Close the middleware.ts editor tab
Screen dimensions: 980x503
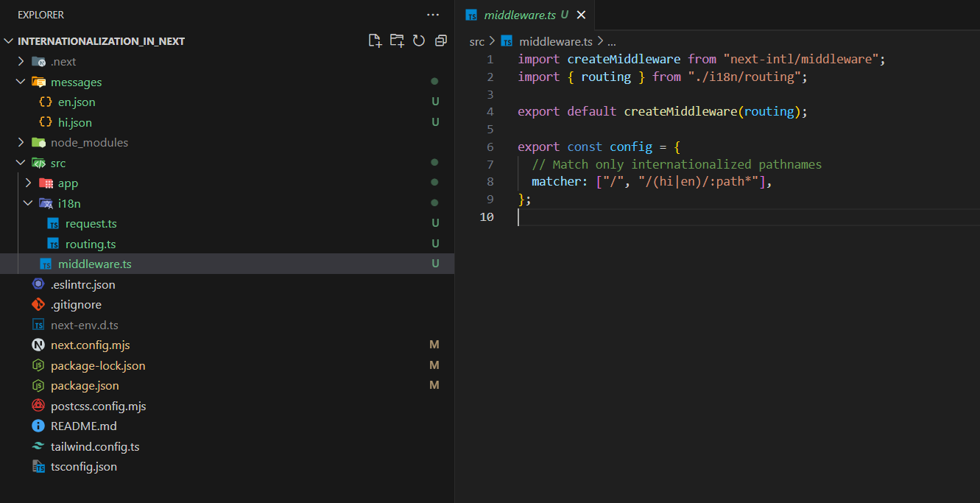pyautogui.click(x=581, y=15)
